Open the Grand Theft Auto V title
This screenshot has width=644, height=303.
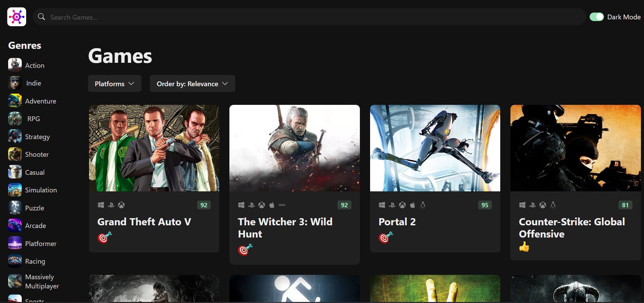click(x=144, y=222)
